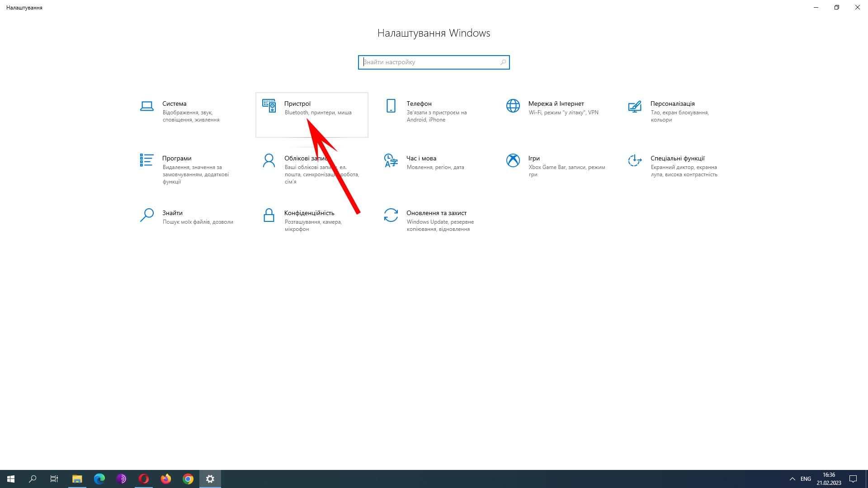Restore down the Налаштування window
Image resolution: width=868 pixels, height=488 pixels.
point(837,7)
